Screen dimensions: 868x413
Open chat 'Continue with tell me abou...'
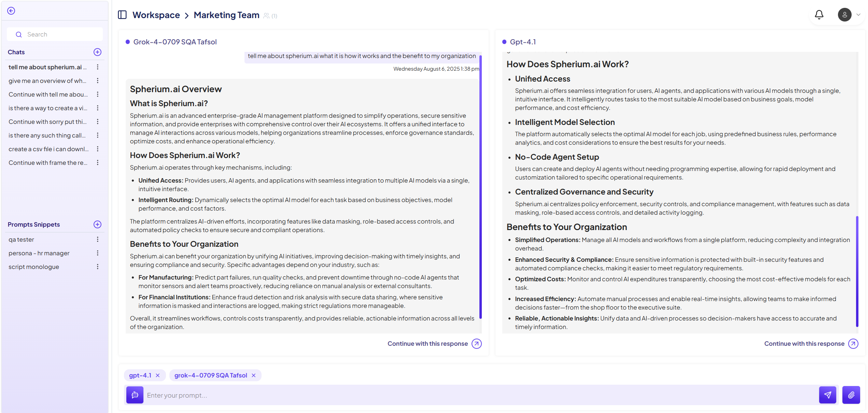[x=48, y=95]
